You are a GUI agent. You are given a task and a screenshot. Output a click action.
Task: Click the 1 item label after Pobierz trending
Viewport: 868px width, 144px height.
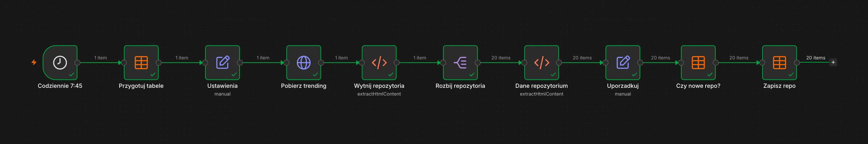[341, 58]
